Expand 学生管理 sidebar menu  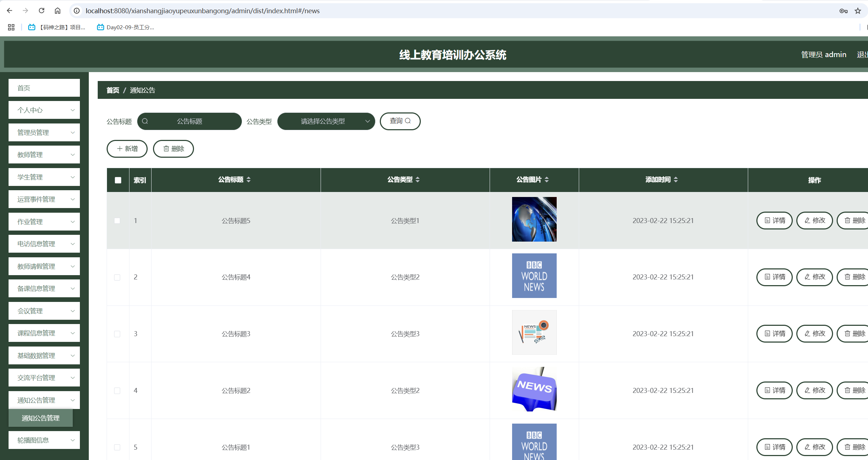[x=44, y=177]
